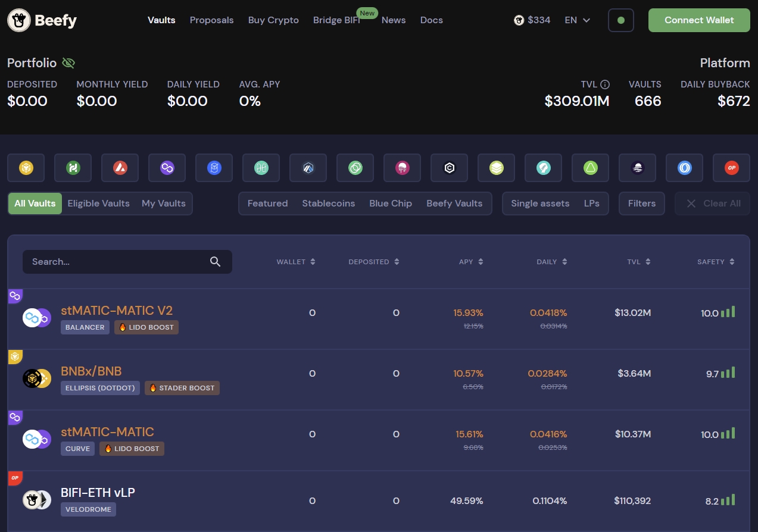Select the Polygon network filter
The image size is (758, 532).
[x=167, y=168]
